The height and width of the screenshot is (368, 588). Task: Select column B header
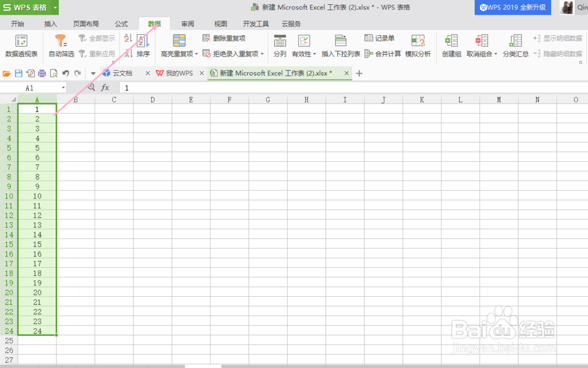pyautogui.click(x=76, y=100)
